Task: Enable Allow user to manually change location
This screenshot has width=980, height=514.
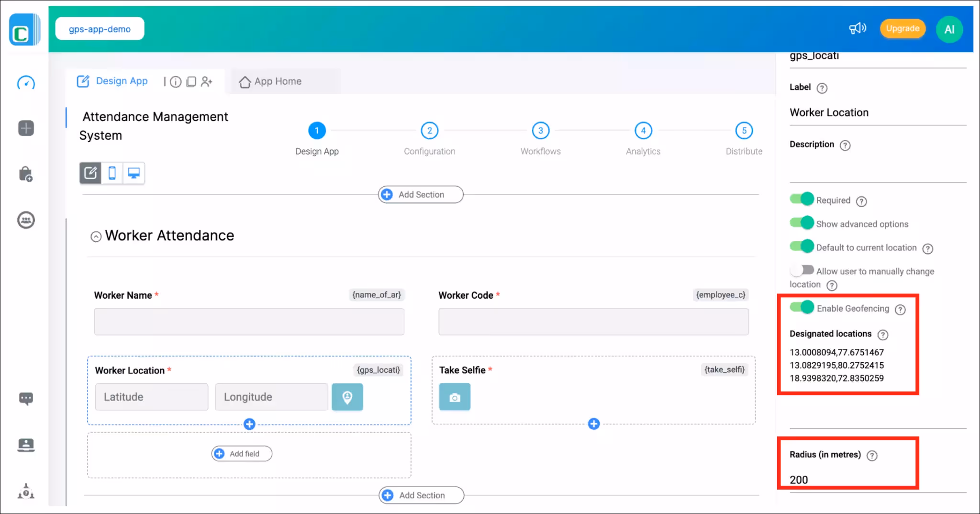Action: tap(802, 269)
